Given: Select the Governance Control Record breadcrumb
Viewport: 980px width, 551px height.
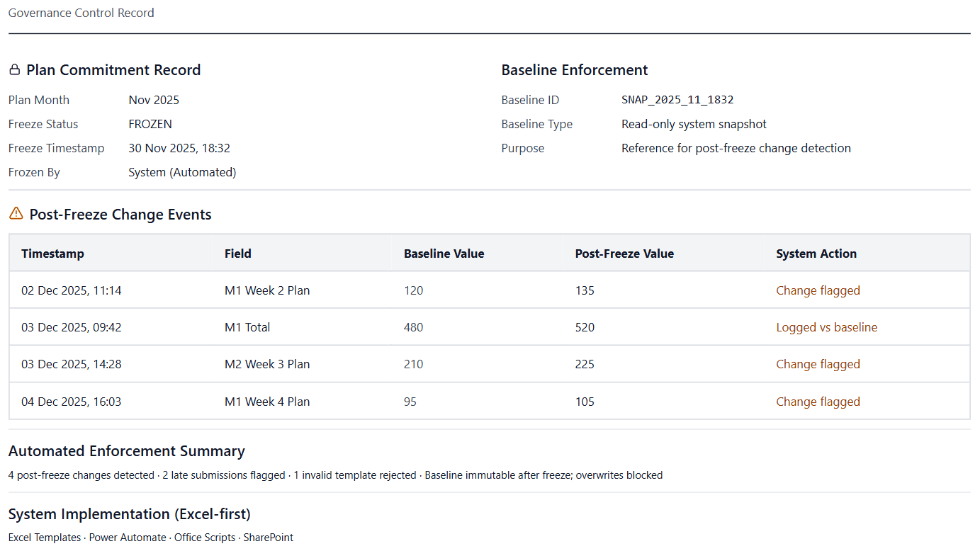Looking at the screenshot, I should 81,13.
